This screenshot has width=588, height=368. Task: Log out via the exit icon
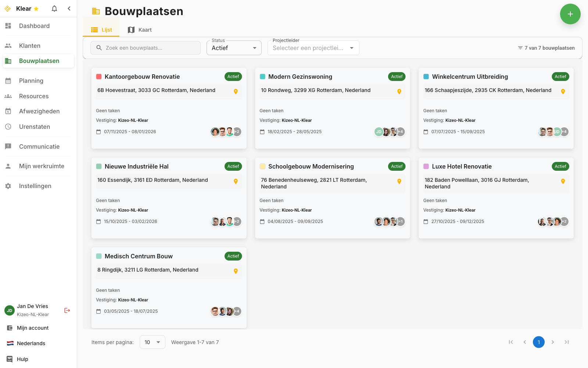click(x=67, y=310)
